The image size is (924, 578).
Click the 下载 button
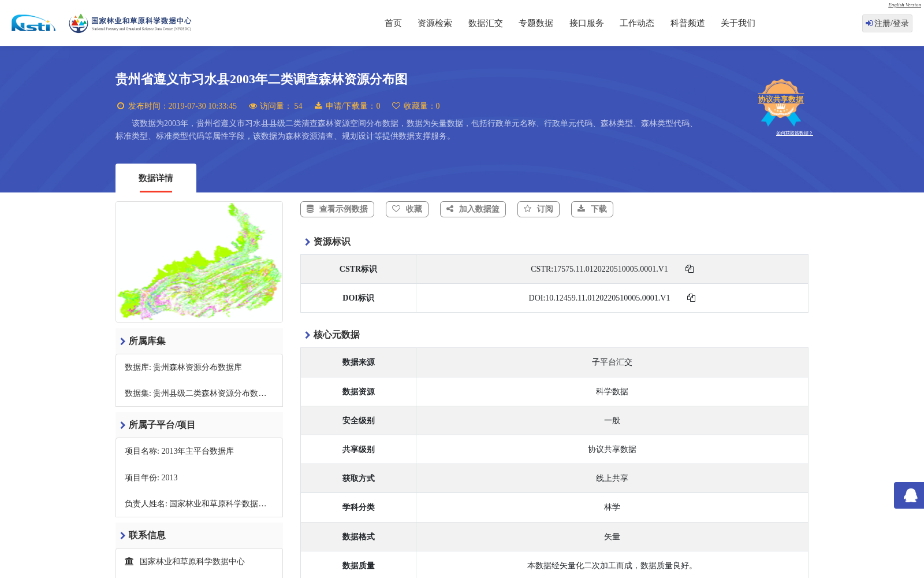click(592, 209)
